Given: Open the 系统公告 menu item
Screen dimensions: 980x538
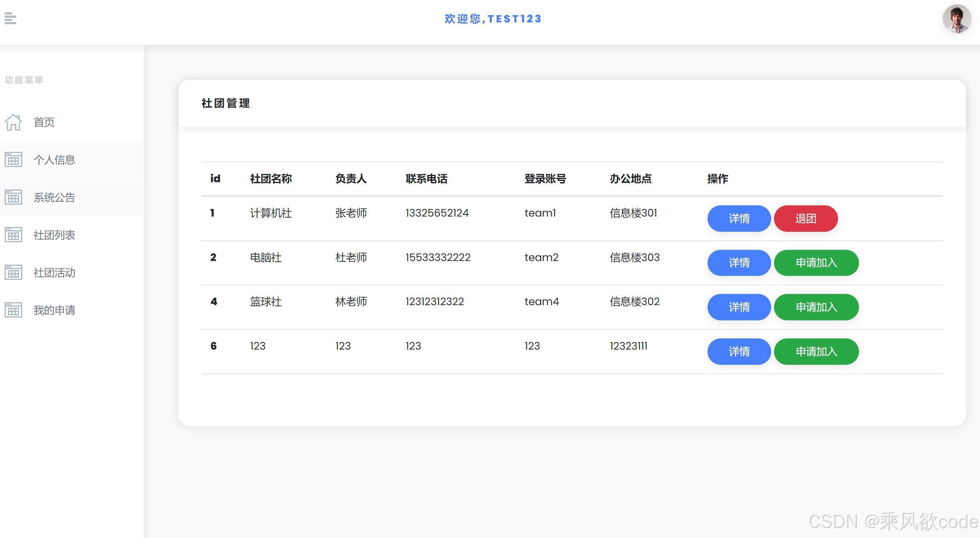Looking at the screenshot, I should 55,197.
